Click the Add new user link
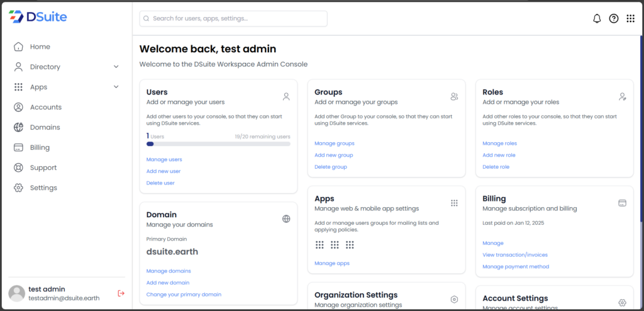 click(164, 171)
